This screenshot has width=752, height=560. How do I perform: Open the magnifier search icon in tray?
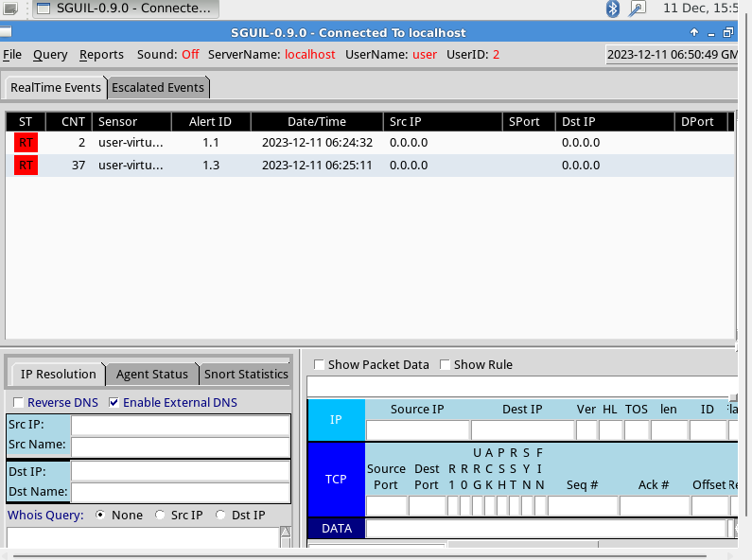[638, 9]
